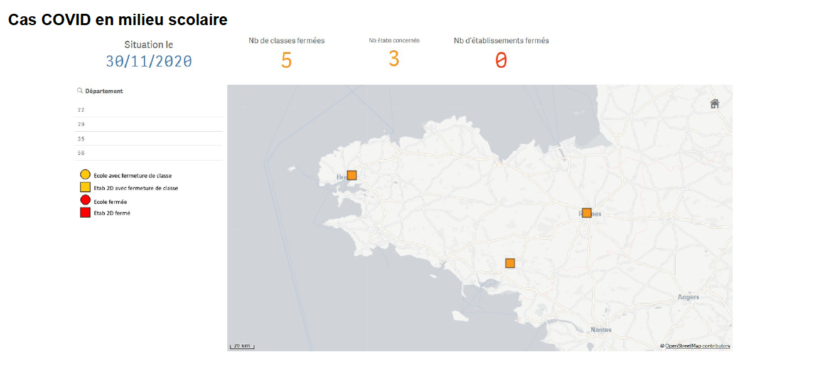The image size is (820, 372).
Task: Click the Etabs concernés count 3
Action: [394, 59]
